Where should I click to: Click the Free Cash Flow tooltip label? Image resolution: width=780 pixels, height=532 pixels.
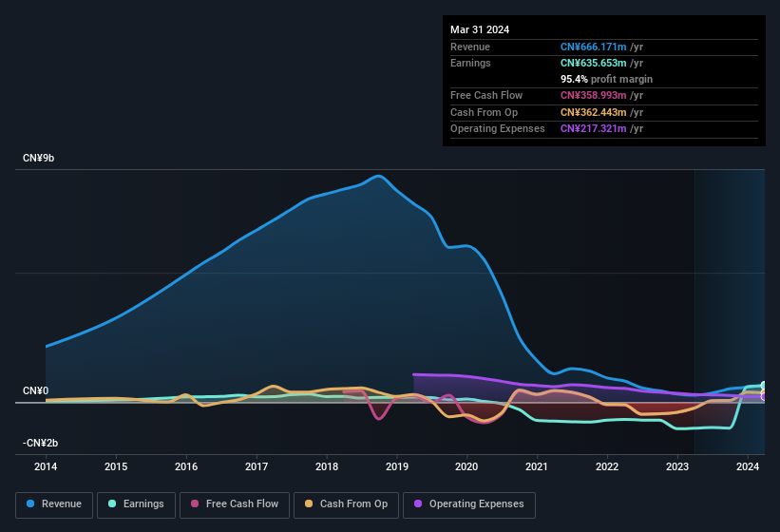486,95
